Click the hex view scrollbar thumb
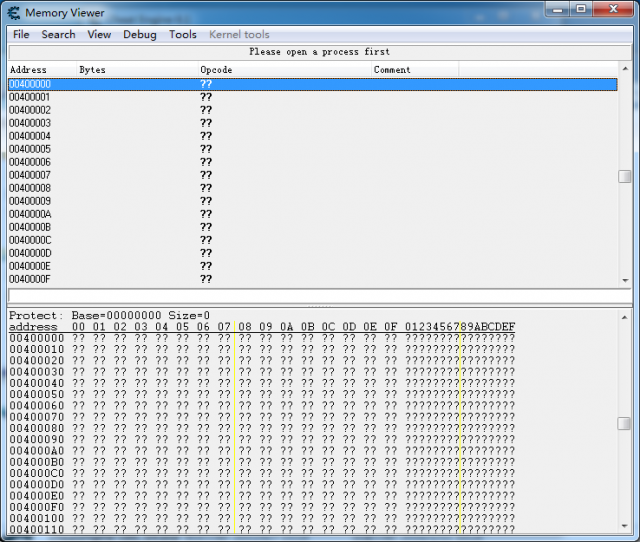The image size is (640, 542). pyautogui.click(x=624, y=423)
